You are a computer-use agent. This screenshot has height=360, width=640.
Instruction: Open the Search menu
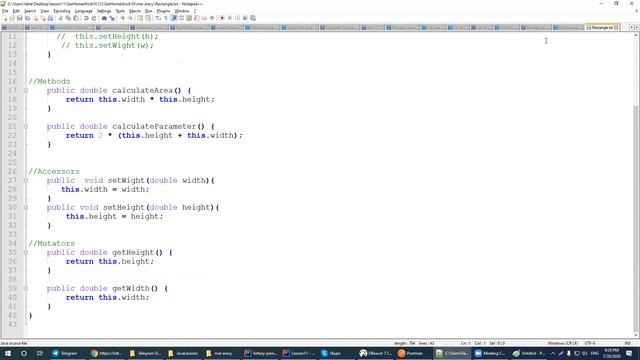(30, 11)
